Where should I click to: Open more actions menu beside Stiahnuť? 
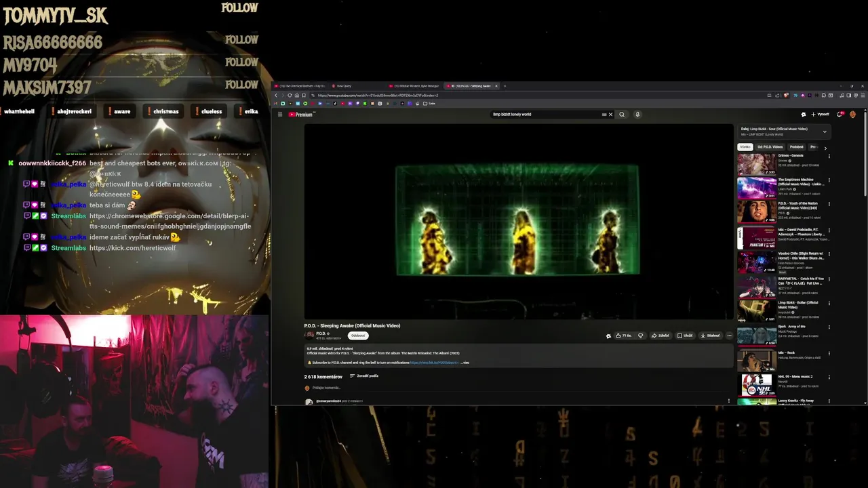(729, 335)
